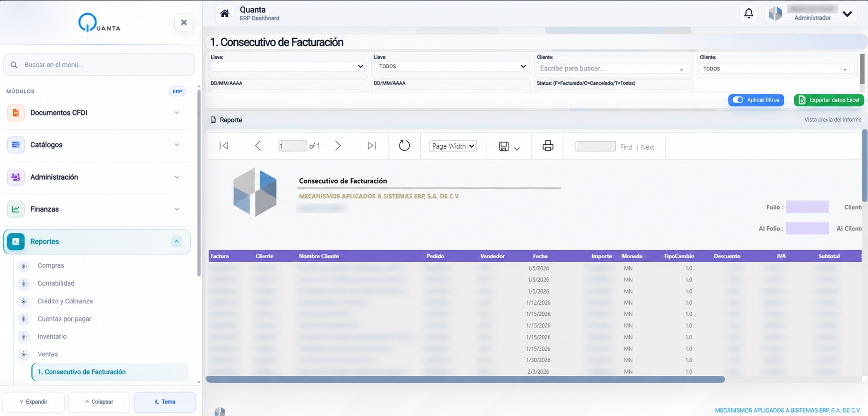
Task: Go to first page of report
Action: tap(224, 146)
